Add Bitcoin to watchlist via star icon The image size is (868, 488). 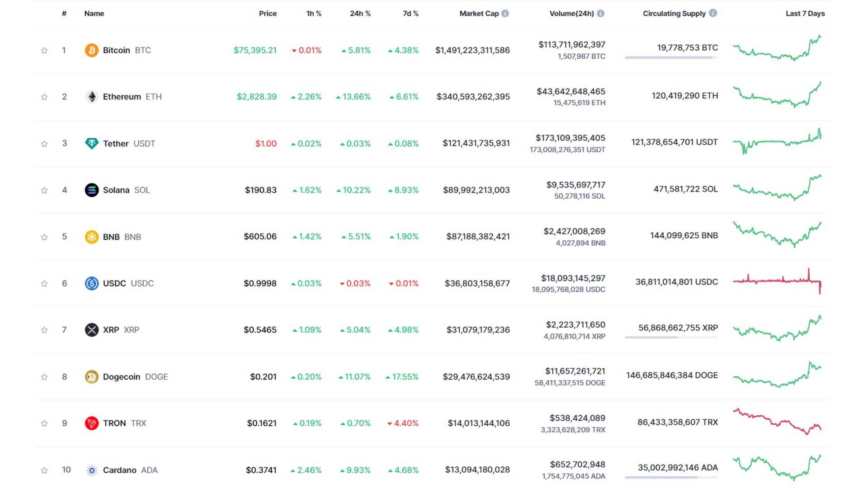pos(44,50)
